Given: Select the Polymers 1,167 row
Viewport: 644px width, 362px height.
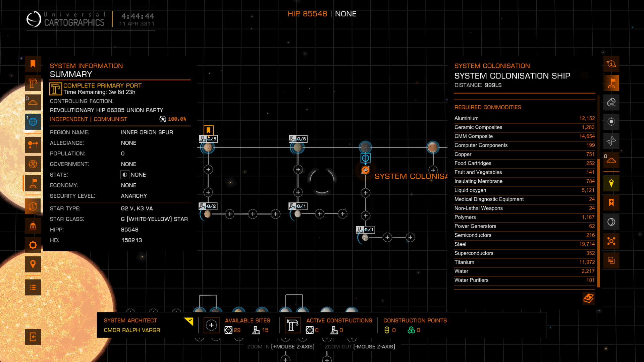Looking at the screenshot, I should [524, 217].
